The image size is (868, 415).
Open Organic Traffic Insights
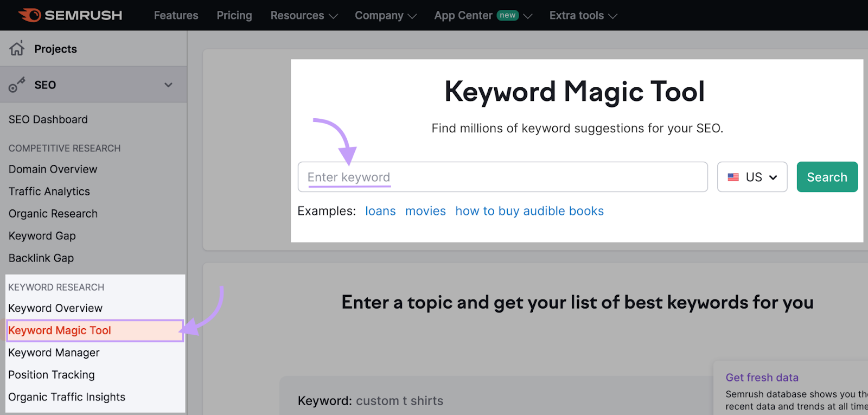(67, 397)
